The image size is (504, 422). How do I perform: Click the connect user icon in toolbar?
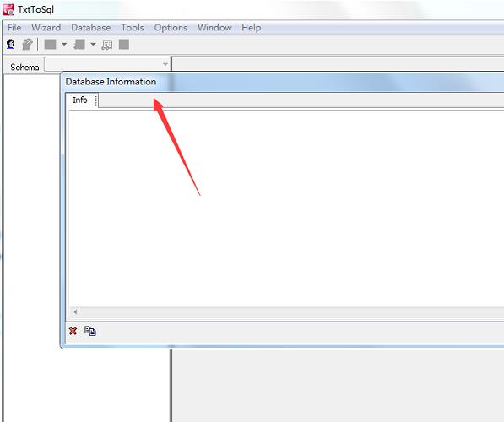pyautogui.click(x=10, y=45)
